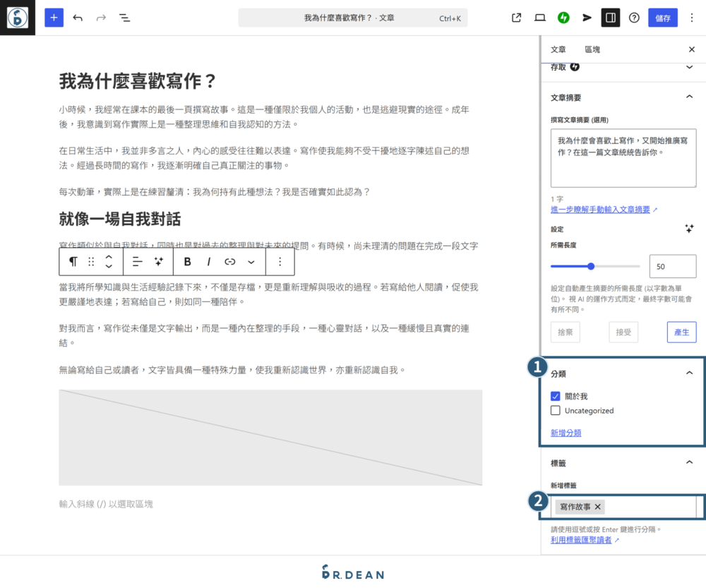Open the editor options menu (three dots)
The width and height of the screenshot is (706, 588).
coord(692,17)
